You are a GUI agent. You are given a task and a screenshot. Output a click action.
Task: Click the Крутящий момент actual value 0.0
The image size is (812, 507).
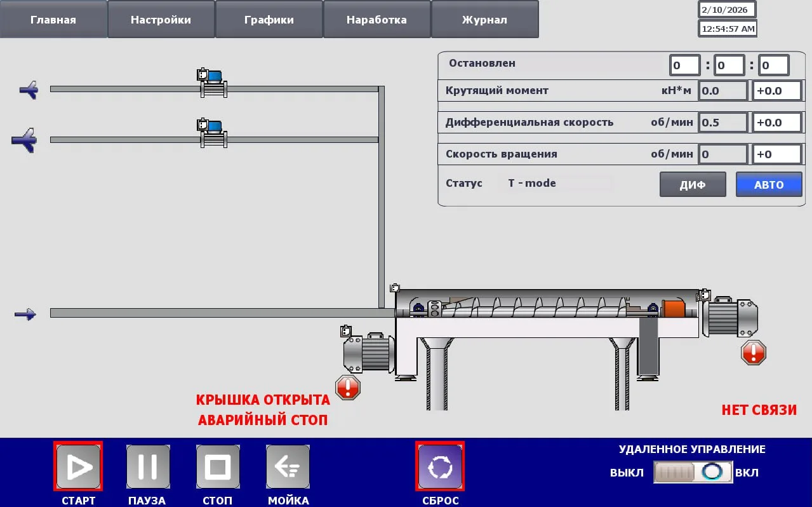[723, 90]
